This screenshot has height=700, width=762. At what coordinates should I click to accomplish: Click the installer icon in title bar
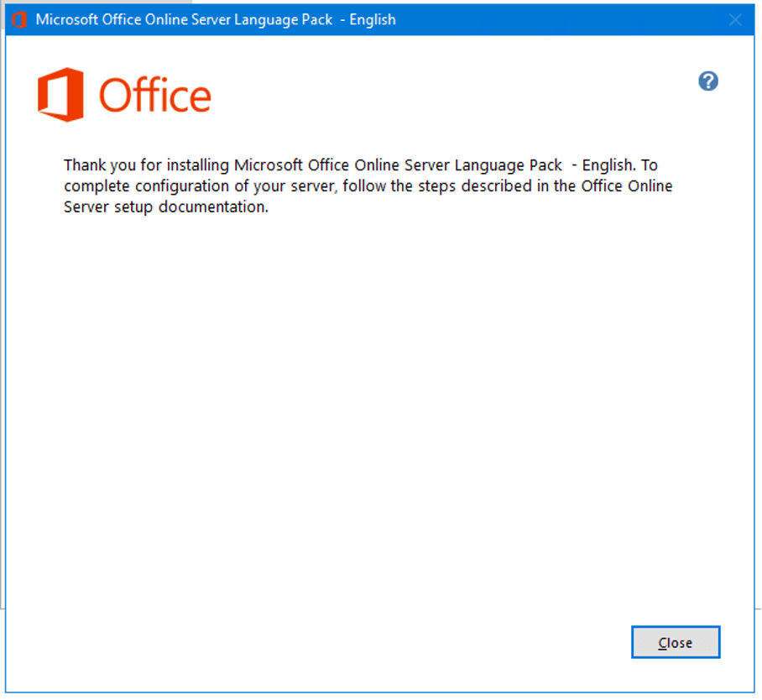[x=18, y=19]
